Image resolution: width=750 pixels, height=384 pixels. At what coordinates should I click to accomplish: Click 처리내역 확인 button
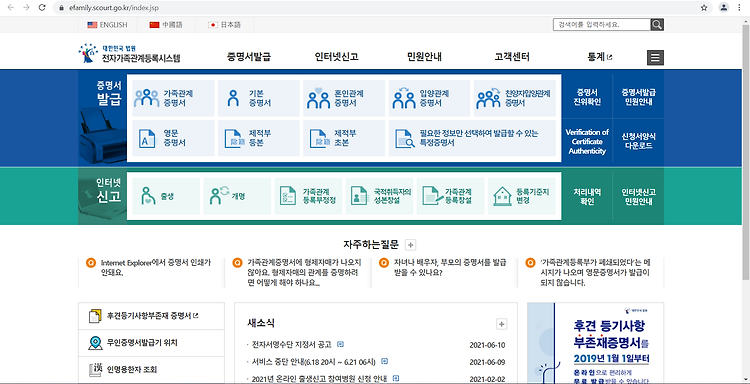pos(587,197)
